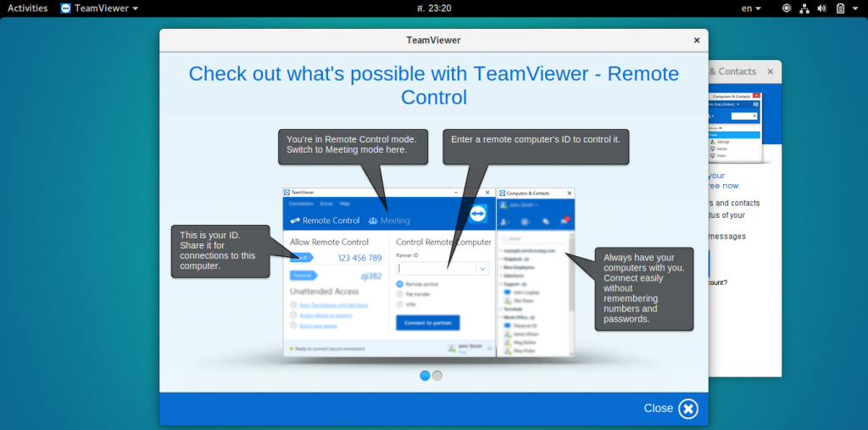Click the battery status icon
The height and width of the screenshot is (430, 868).
point(840,8)
